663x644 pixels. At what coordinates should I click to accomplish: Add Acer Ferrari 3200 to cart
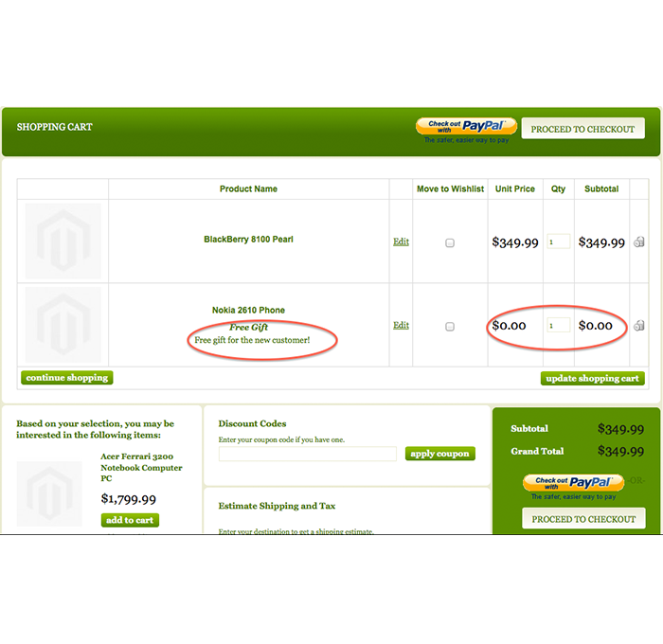(x=130, y=520)
